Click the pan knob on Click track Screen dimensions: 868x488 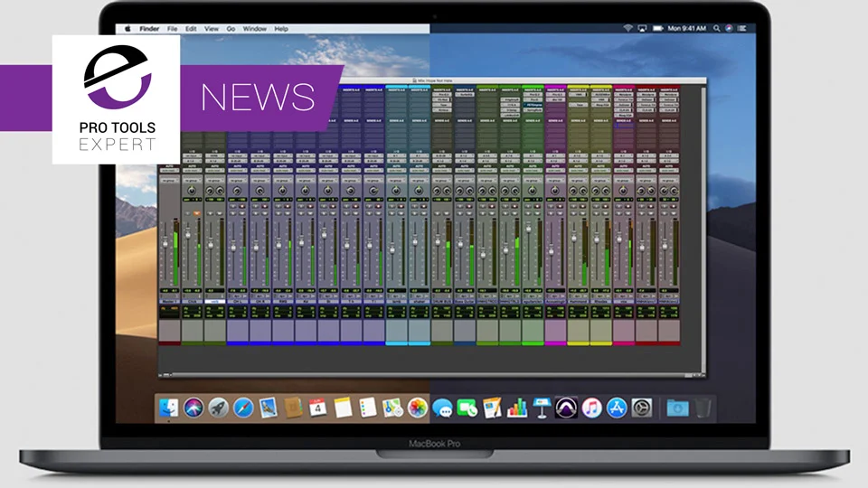[192, 191]
